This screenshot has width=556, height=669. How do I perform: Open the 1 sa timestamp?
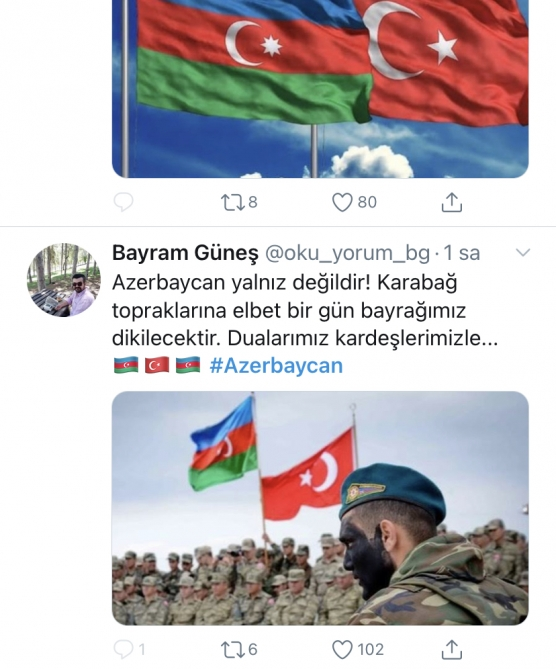pos(462,253)
